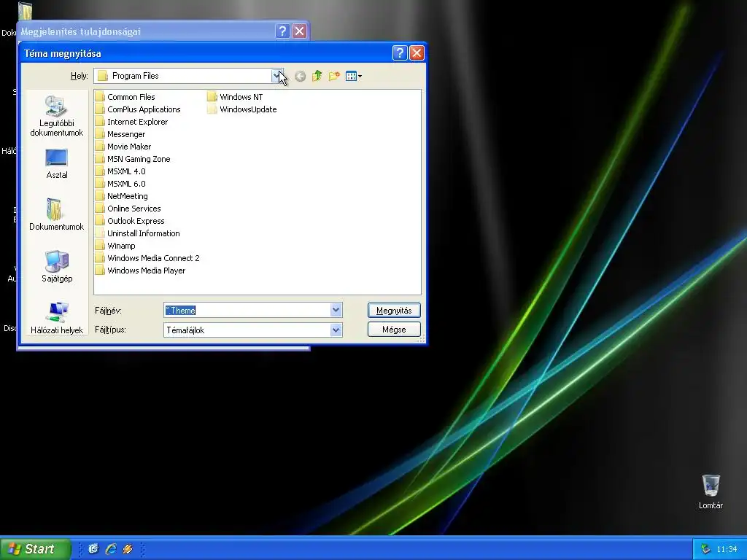Image resolution: width=747 pixels, height=560 pixels.
Task: Select the Uninstall Information folder
Action: pos(138,233)
